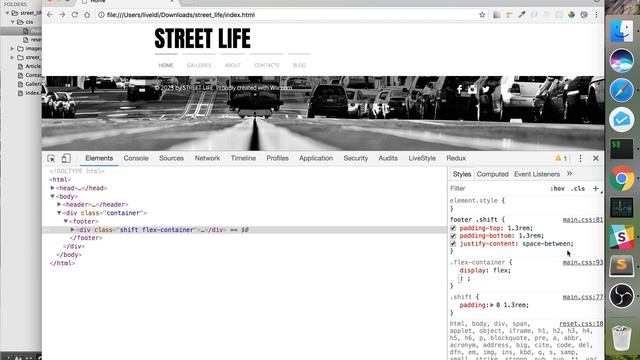Bookmark page with the star icon
640x360 pixels.
pyautogui.click(x=482, y=15)
